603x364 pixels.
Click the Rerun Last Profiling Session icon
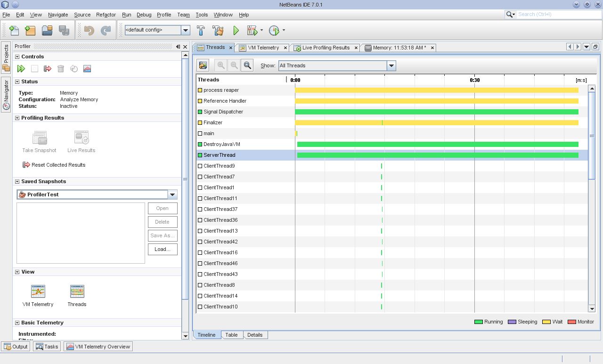(21, 69)
